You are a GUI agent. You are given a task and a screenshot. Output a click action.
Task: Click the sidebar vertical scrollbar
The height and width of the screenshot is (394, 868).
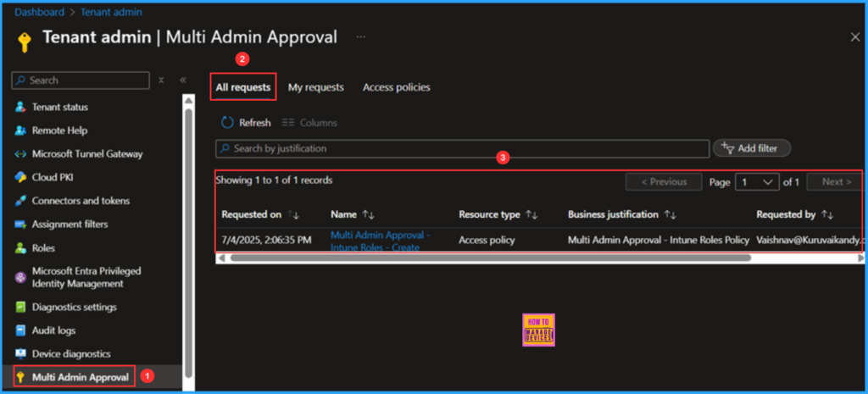188,243
